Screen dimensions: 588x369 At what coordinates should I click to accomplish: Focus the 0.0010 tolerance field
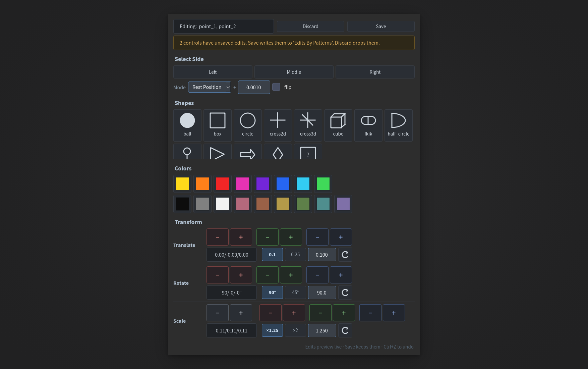(254, 87)
